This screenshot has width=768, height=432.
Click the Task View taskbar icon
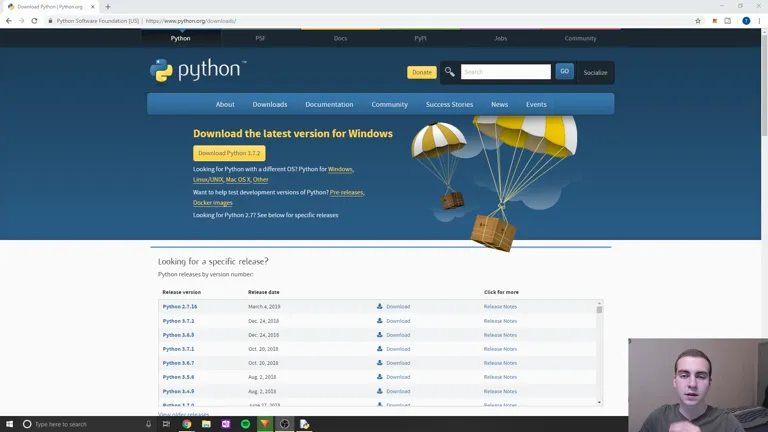[167, 424]
